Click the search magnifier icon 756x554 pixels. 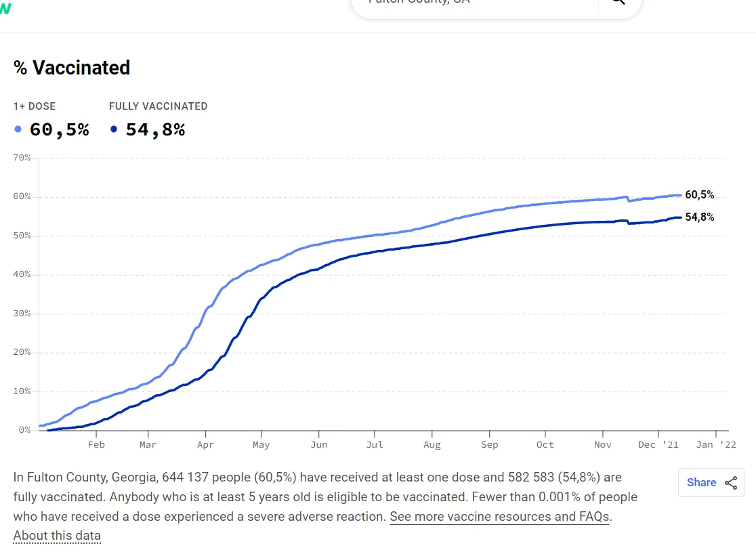click(618, 3)
